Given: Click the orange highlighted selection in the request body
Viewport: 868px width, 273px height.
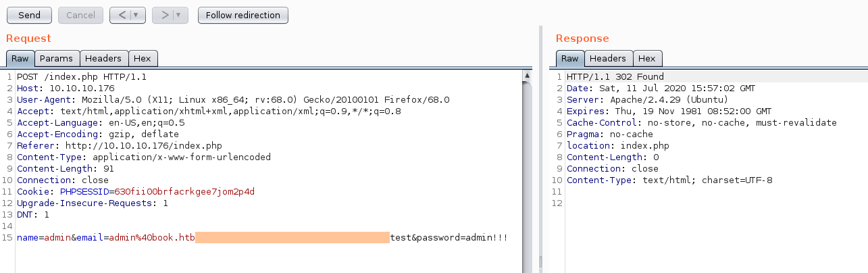Looking at the screenshot, I should [x=292, y=238].
